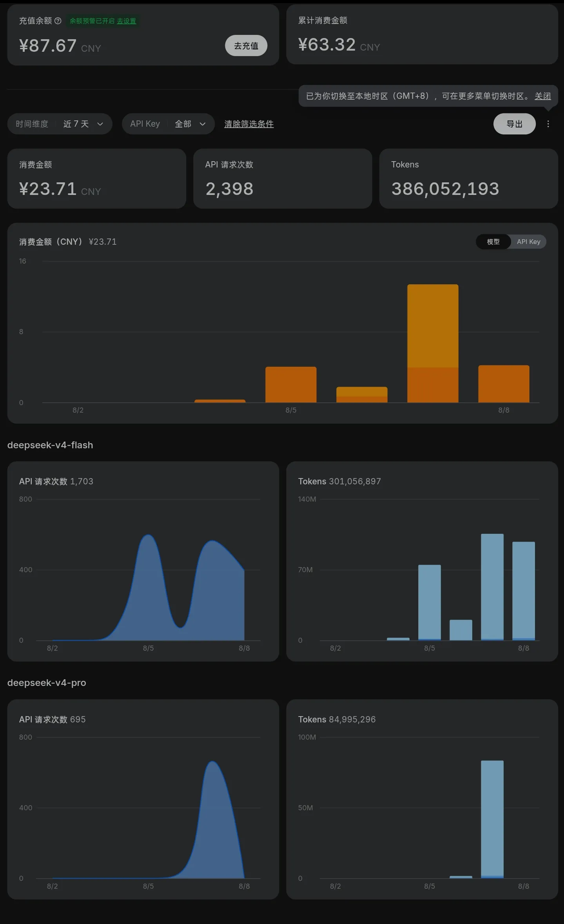Click the ¥63.32 cumulative spend value
Viewport: 564px width, 924px height.
327,45
